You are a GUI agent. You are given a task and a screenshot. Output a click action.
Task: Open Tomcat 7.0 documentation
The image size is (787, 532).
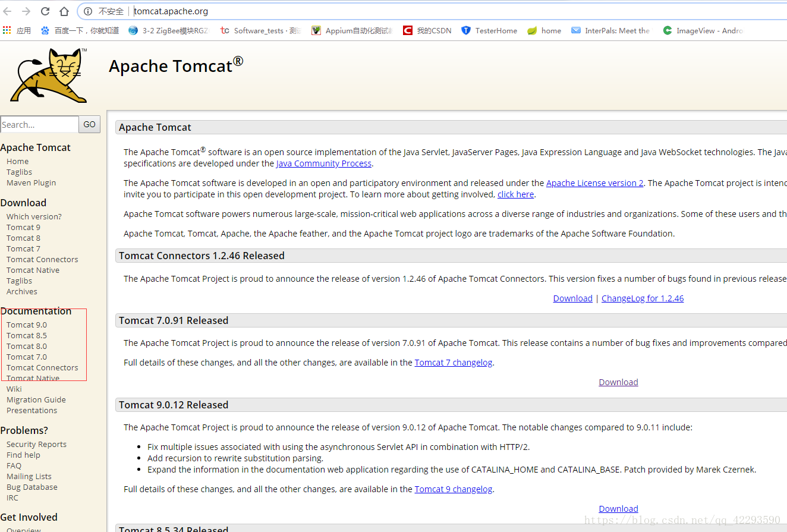[x=26, y=357]
